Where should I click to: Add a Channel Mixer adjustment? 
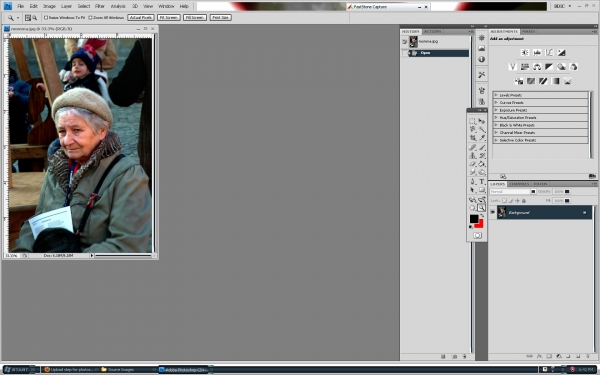pos(573,67)
